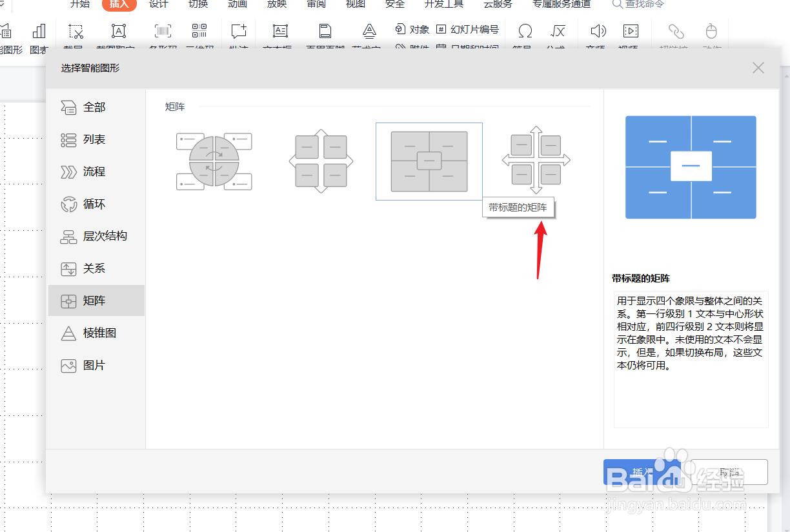
Task: Open the 设计 ribbon tab
Action: point(158,4)
